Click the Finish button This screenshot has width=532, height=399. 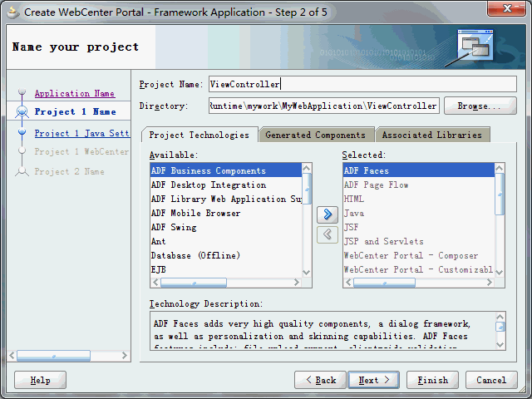(x=432, y=380)
